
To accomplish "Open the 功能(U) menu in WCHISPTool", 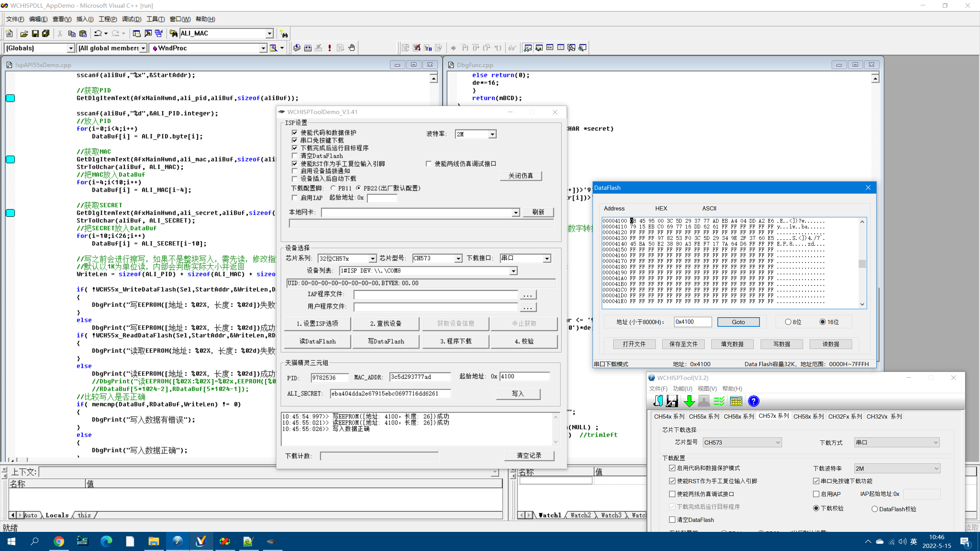I will coord(682,389).
